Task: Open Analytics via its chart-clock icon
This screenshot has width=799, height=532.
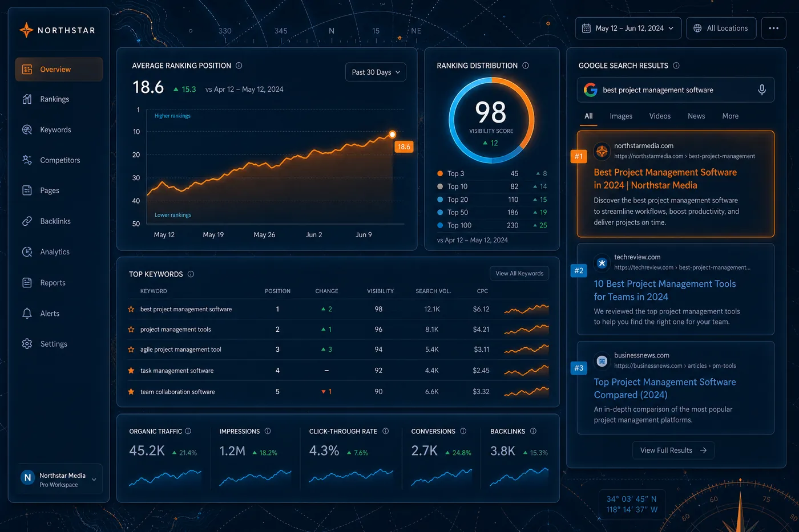Action: point(27,252)
